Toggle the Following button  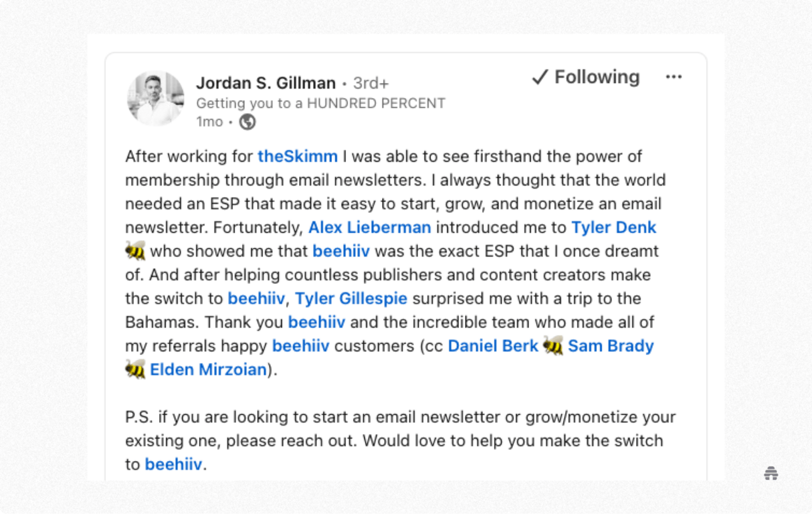pyautogui.click(x=586, y=77)
